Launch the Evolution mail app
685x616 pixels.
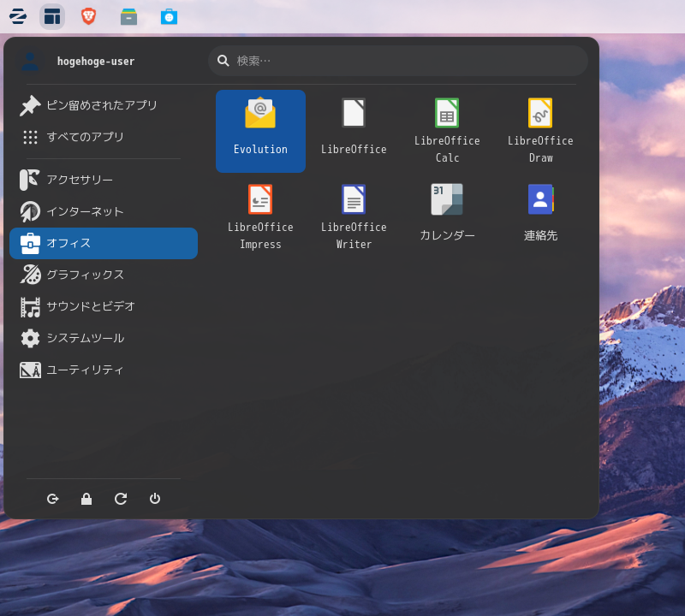coord(260,131)
